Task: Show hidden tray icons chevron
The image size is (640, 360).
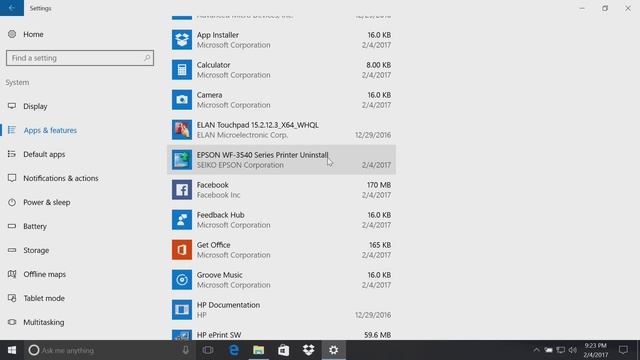Action: click(x=536, y=350)
